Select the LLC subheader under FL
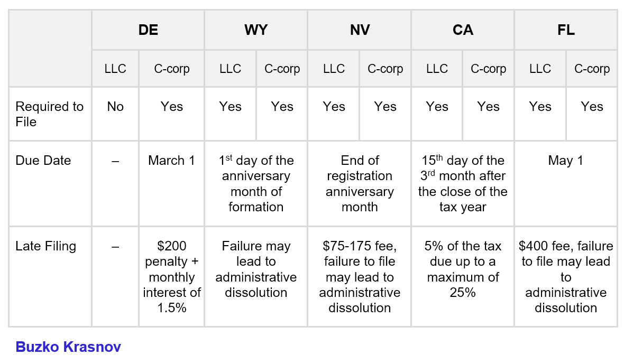This screenshot has width=624, height=364. 540,69
